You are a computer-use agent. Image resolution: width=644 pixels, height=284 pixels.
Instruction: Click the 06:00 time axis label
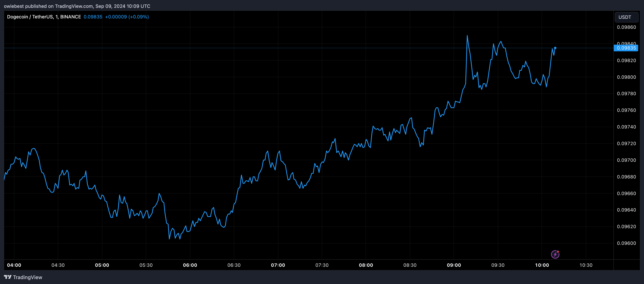pos(190,265)
